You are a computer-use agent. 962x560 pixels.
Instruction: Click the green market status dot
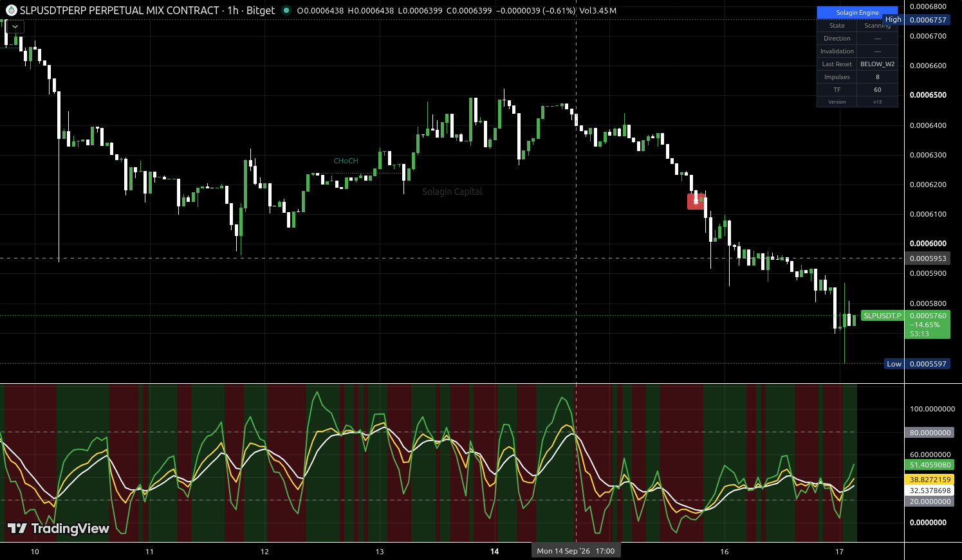click(286, 10)
